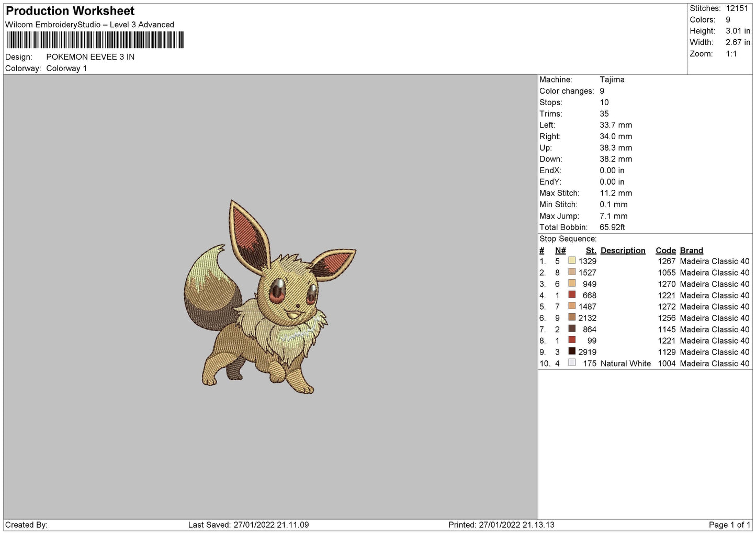Click the 'Production Worksheet' title
Viewport: 756px width, 534px height.
point(70,11)
